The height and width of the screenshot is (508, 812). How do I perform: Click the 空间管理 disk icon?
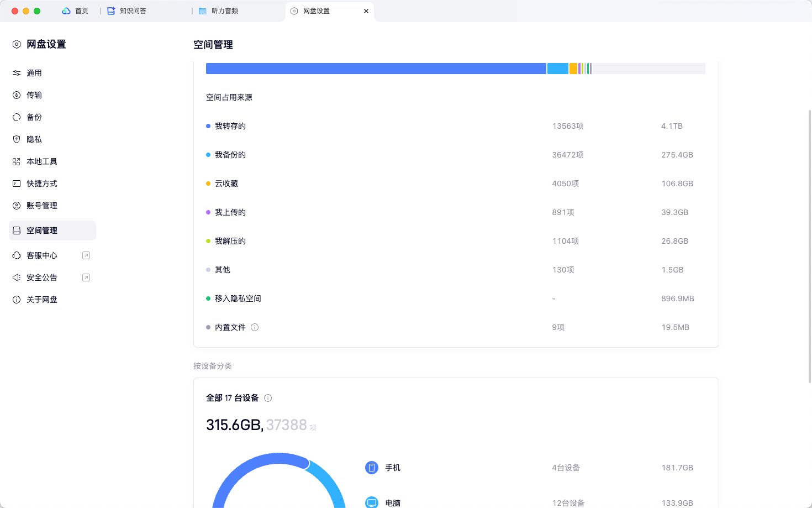point(17,231)
